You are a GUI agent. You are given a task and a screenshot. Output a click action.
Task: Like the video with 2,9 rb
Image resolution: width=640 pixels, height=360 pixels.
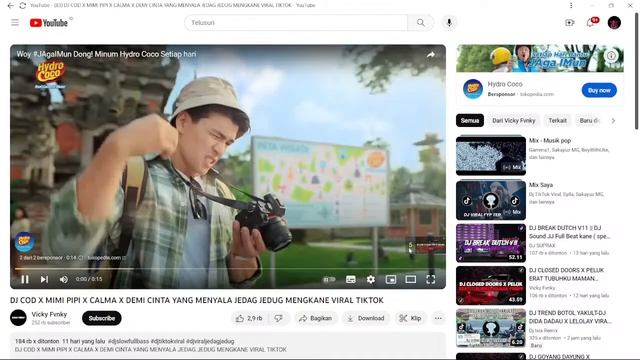coord(249,318)
